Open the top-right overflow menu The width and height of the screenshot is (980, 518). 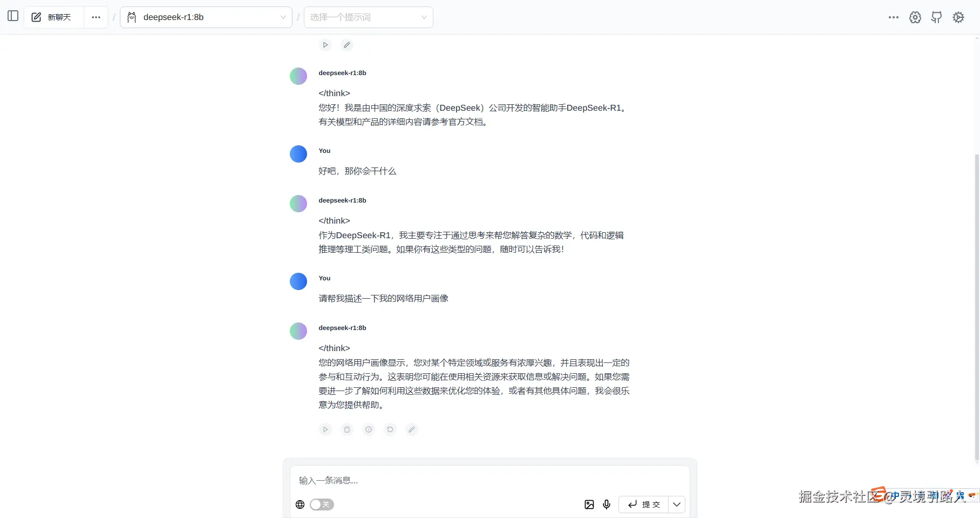(894, 17)
